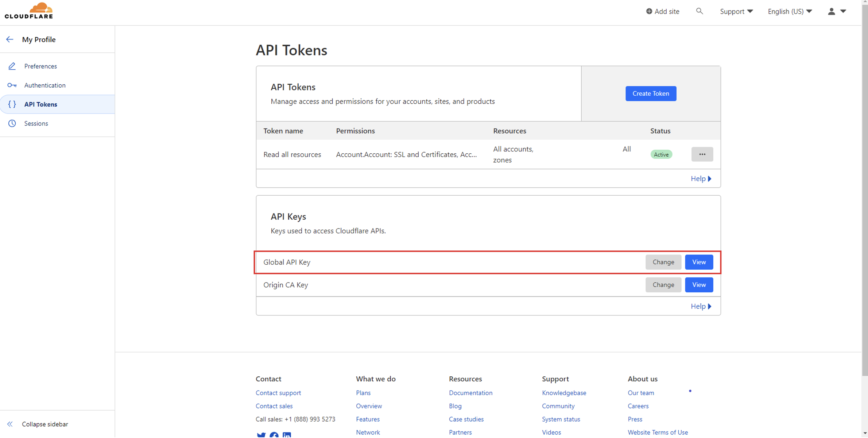Open the Blog footer link
868x438 pixels.
[455, 406]
